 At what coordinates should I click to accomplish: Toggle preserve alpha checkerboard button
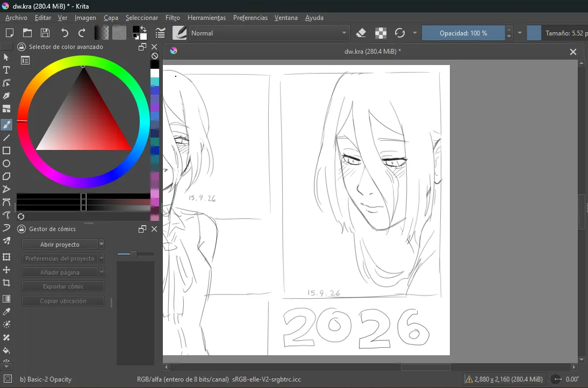[381, 33]
